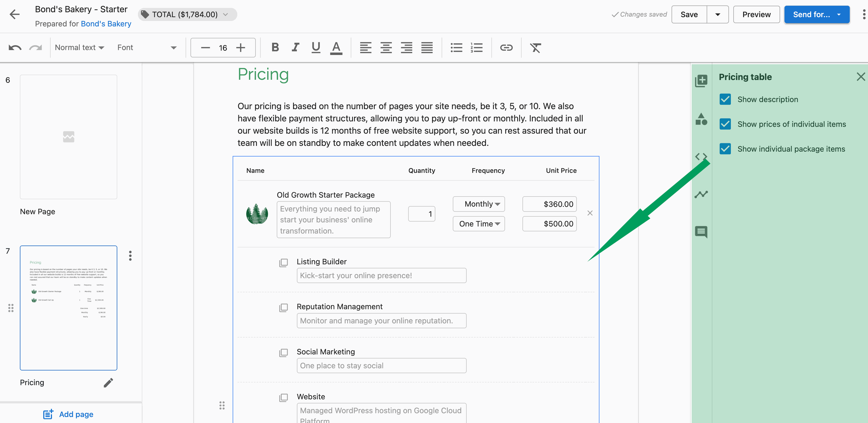Open the shapes sidebar icon

pyautogui.click(x=701, y=119)
